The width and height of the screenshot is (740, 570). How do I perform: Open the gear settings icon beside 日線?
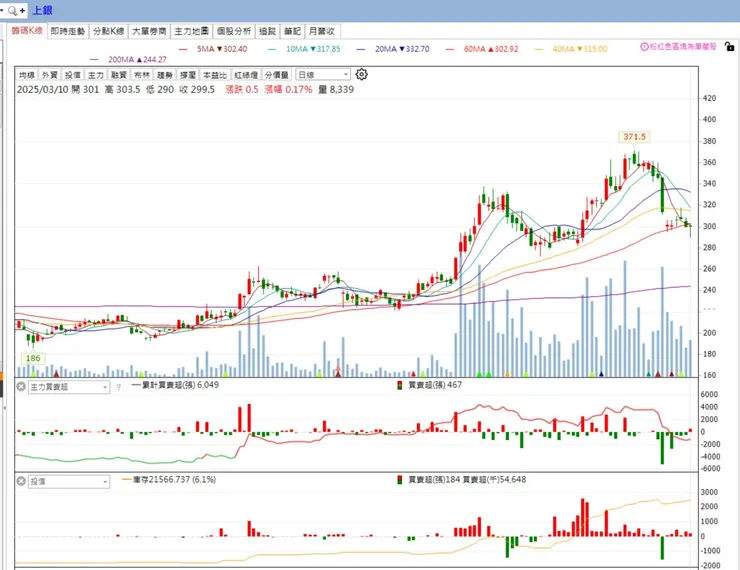(362, 74)
